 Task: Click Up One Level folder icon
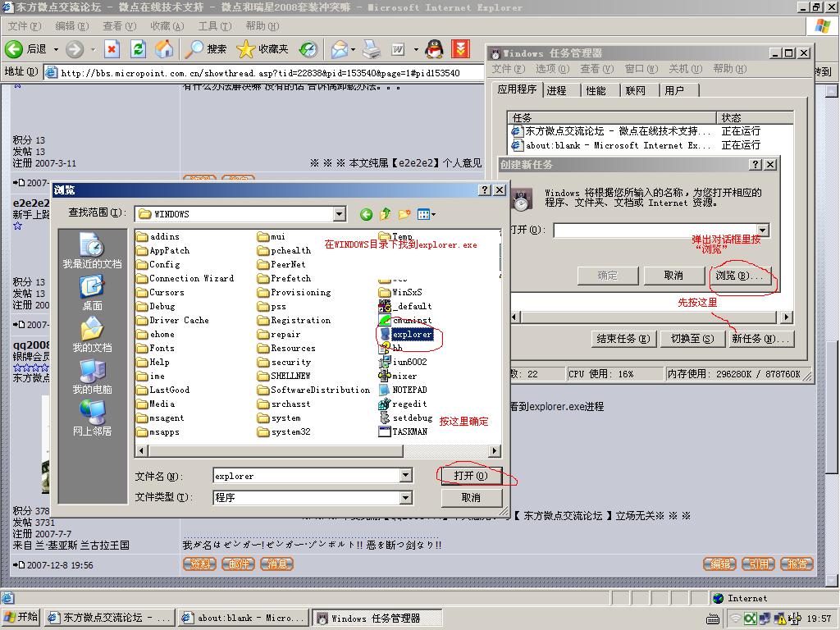pyautogui.click(x=386, y=214)
